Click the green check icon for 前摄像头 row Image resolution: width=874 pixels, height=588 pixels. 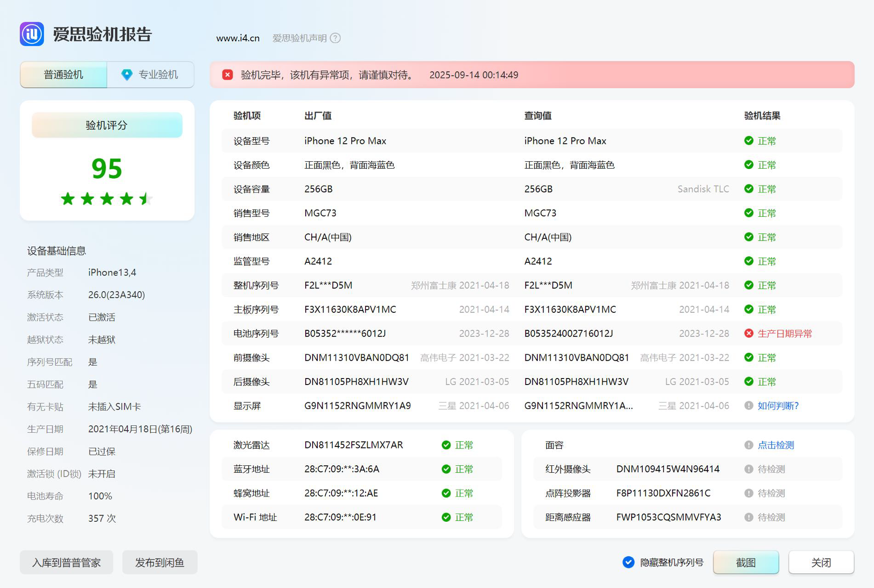(748, 357)
